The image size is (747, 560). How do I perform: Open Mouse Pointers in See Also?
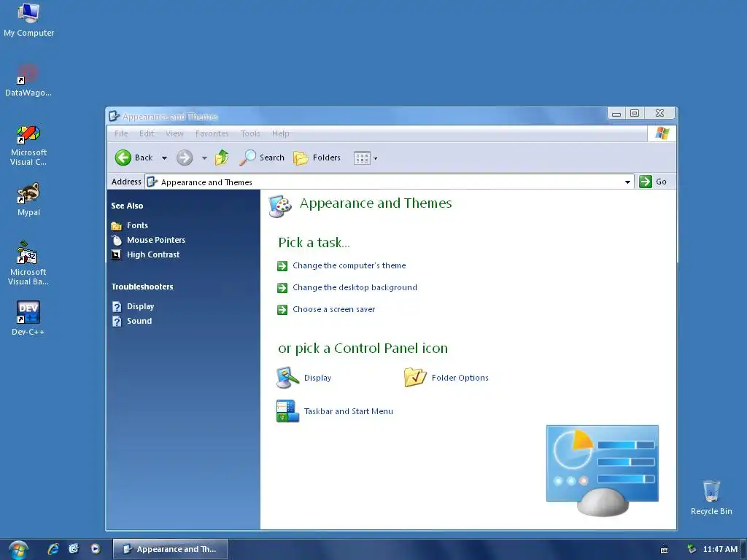coord(156,240)
